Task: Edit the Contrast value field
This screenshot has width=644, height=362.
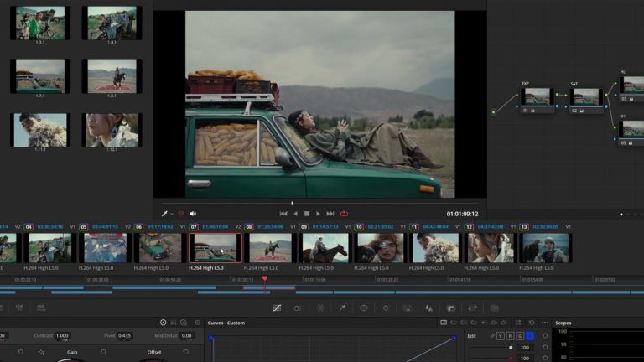Action: (x=62, y=336)
